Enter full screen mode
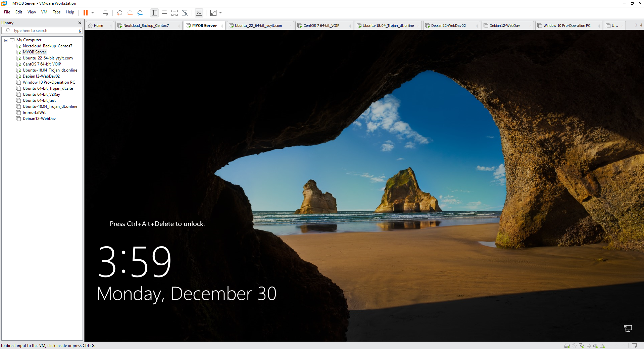The height and width of the screenshot is (349, 644). point(175,13)
